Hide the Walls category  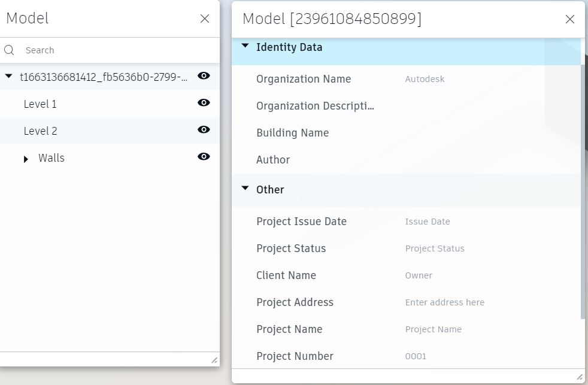(x=204, y=157)
